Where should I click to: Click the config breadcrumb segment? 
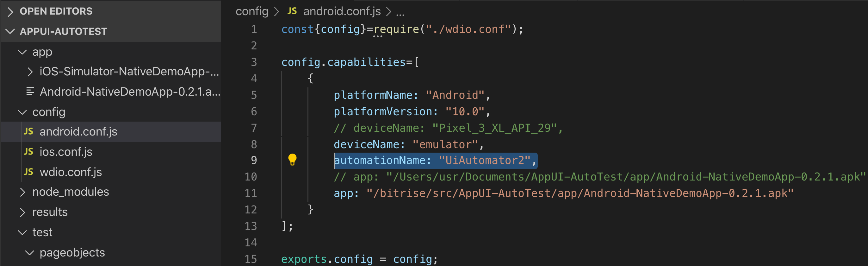[252, 11]
